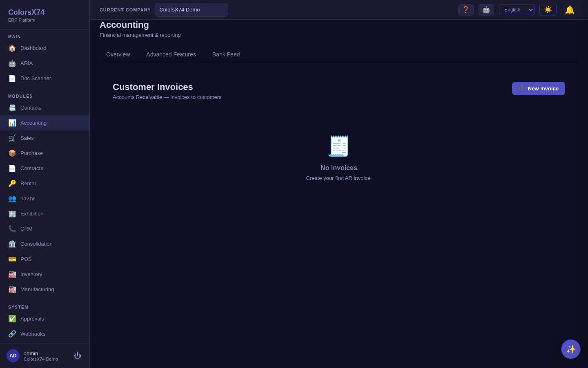
Task: Switch to the Advanced Features tab
Action: [x=171, y=54]
